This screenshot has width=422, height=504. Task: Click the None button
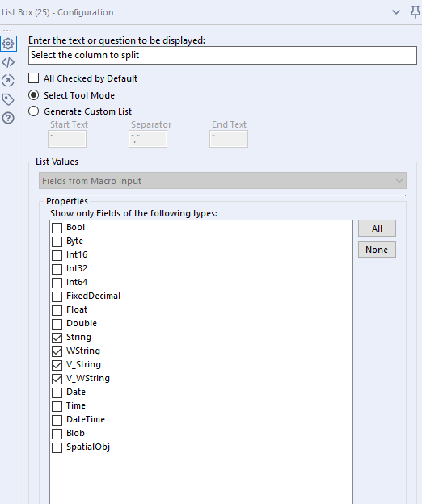[377, 250]
